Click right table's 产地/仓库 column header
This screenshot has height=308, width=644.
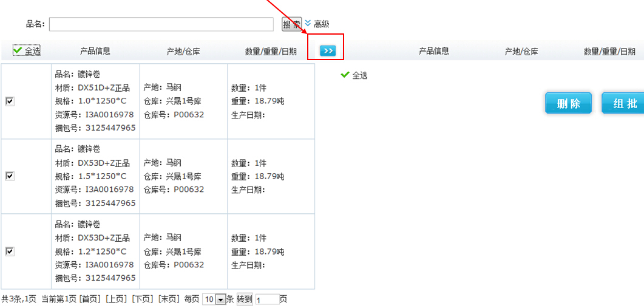(521, 51)
